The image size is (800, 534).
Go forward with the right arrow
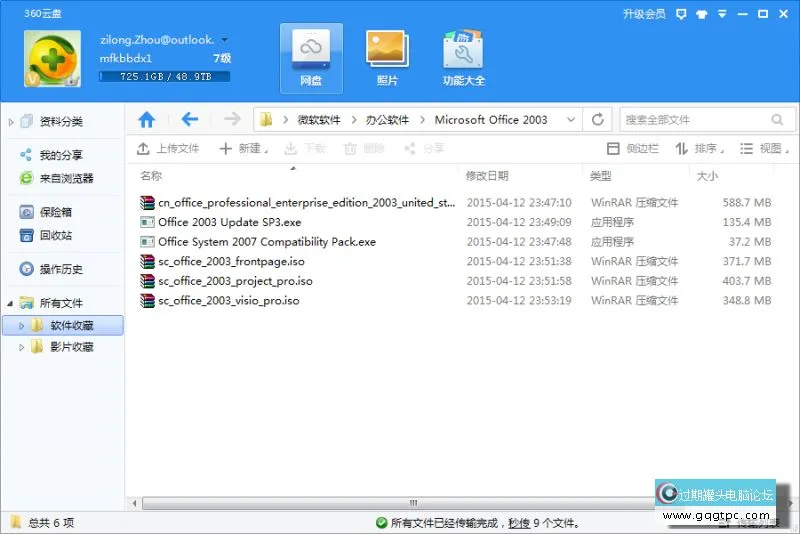[232, 120]
